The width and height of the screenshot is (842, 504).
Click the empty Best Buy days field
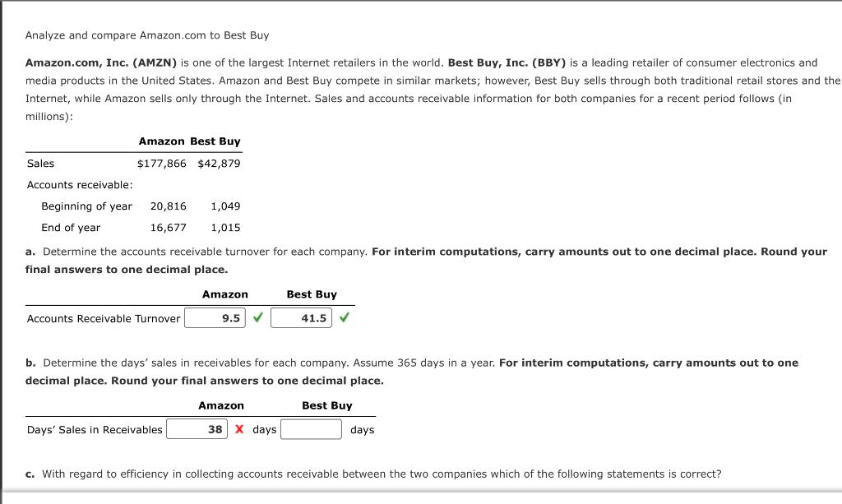point(311,429)
